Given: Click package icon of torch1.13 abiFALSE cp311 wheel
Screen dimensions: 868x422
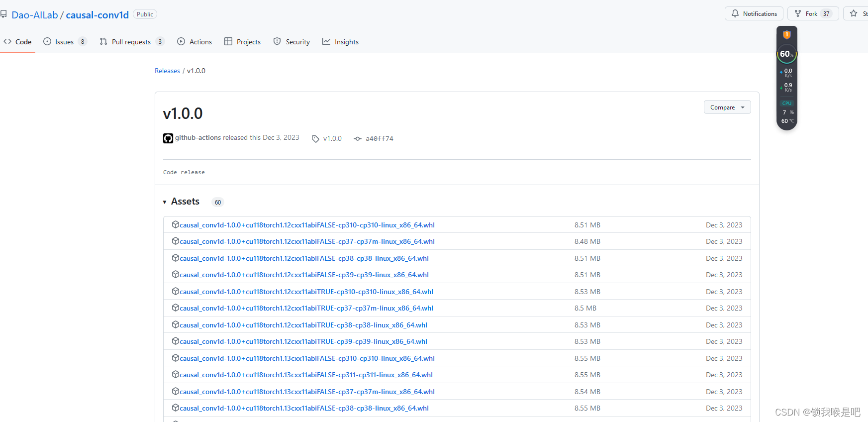Looking at the screenshot, I should coord(176,374).
